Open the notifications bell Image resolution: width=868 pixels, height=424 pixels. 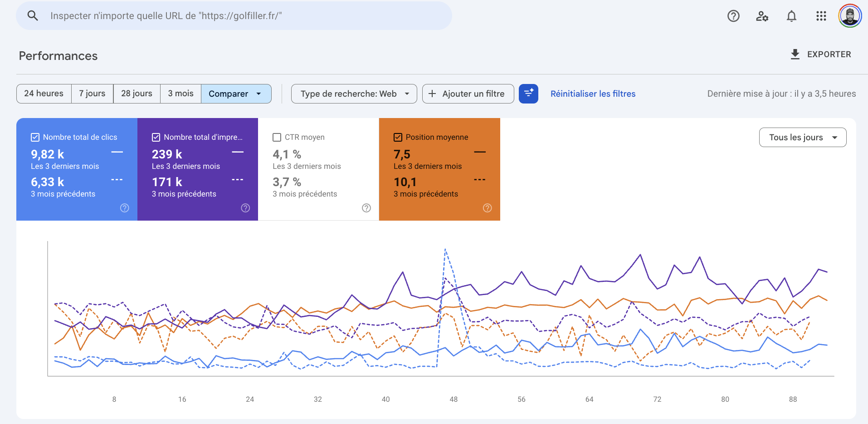coord(791,16)
